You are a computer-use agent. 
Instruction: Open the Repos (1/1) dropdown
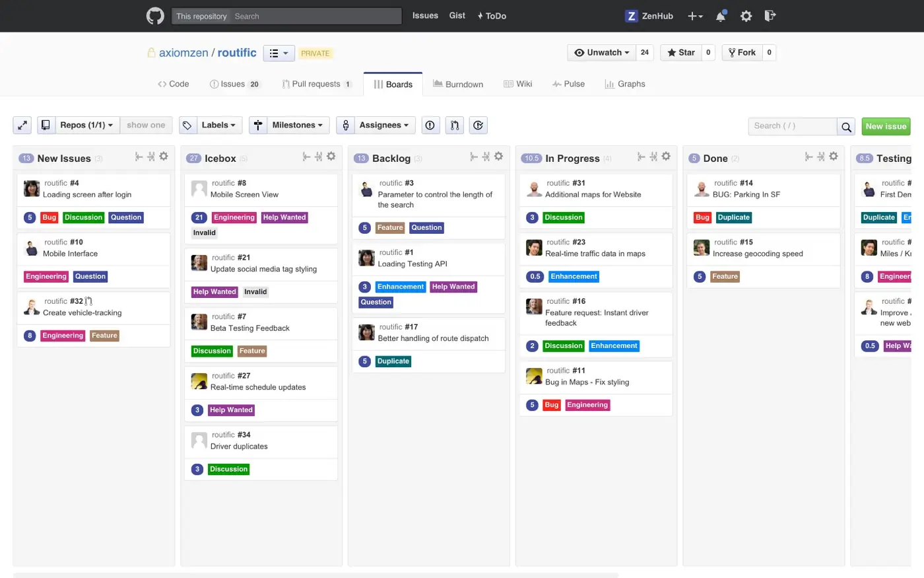[x=86, y=125]
